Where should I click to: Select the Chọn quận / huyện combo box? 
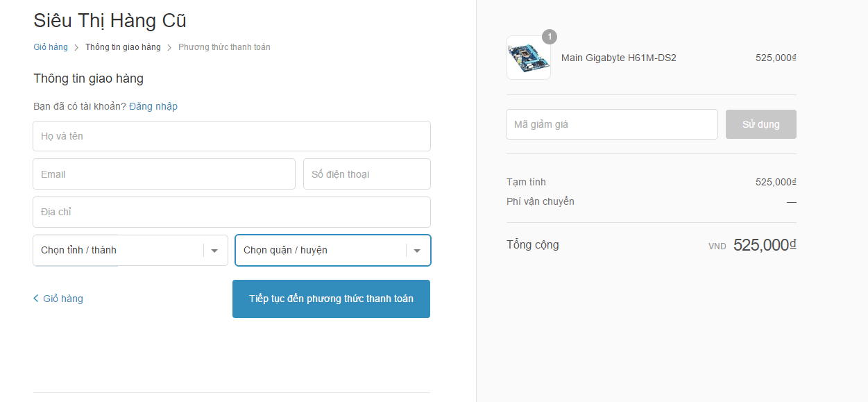[x=333, y=251]
